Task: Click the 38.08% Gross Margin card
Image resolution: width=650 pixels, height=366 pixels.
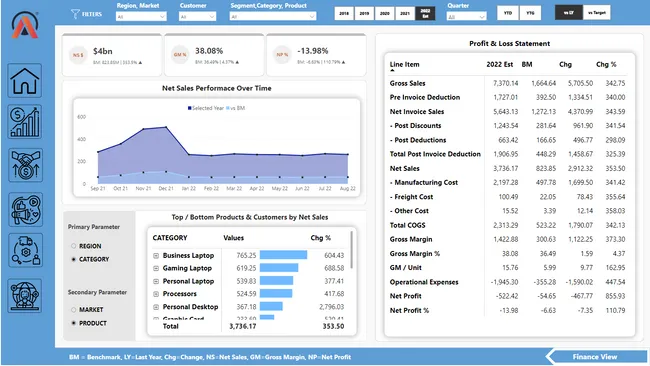Action: click(x=214, y=55)
